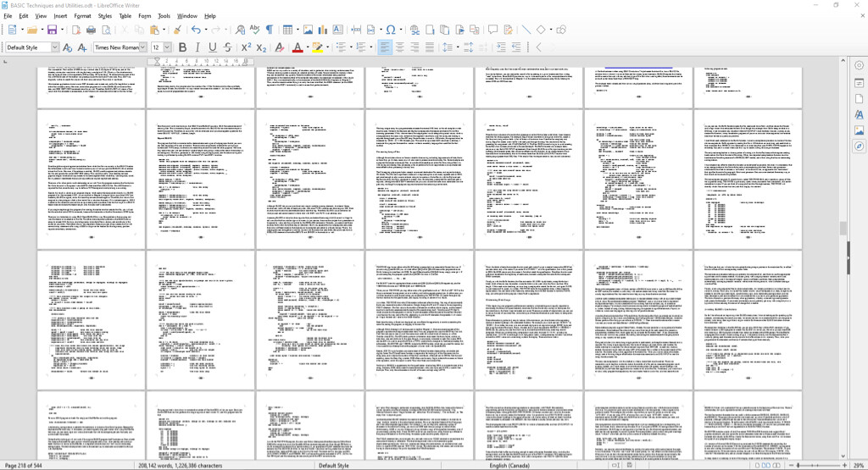Click the red font color swatch
This screenshot has height=470, width=868.
[x=298, y=47]
